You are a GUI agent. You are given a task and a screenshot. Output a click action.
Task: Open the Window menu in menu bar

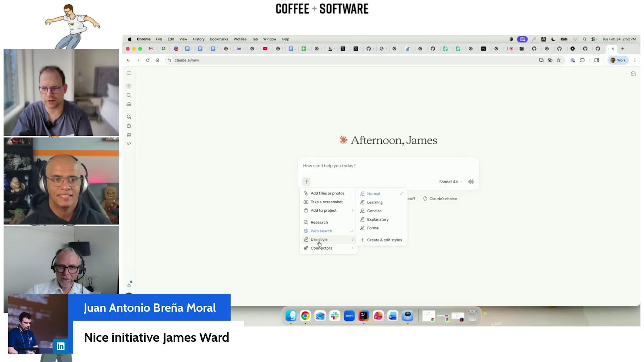tap(269, 39)
